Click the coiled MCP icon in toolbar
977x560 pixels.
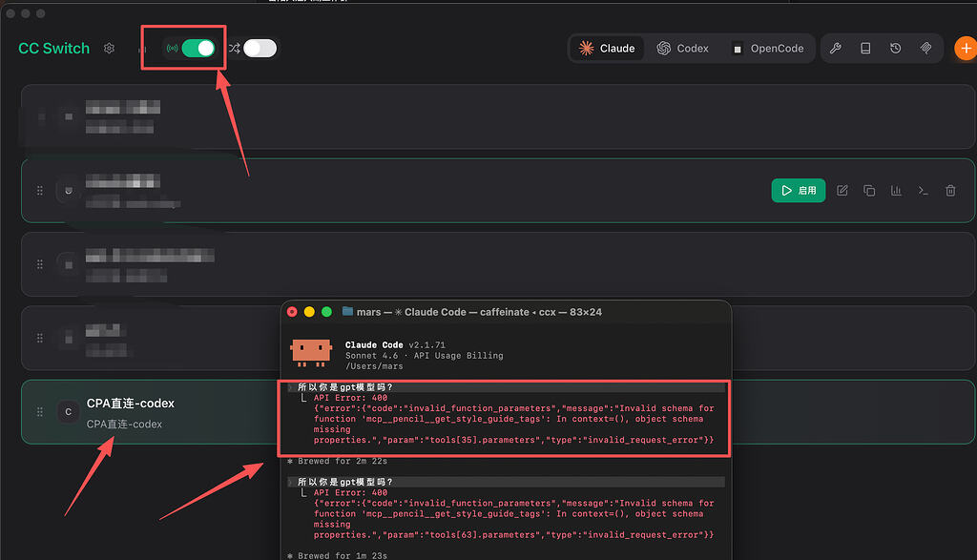[925, 48]
